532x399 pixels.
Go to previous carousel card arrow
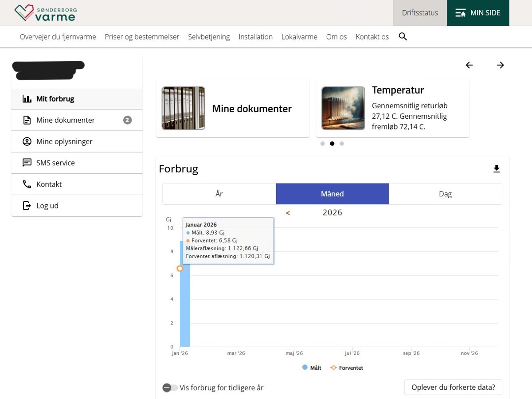[x=469, y=65]
